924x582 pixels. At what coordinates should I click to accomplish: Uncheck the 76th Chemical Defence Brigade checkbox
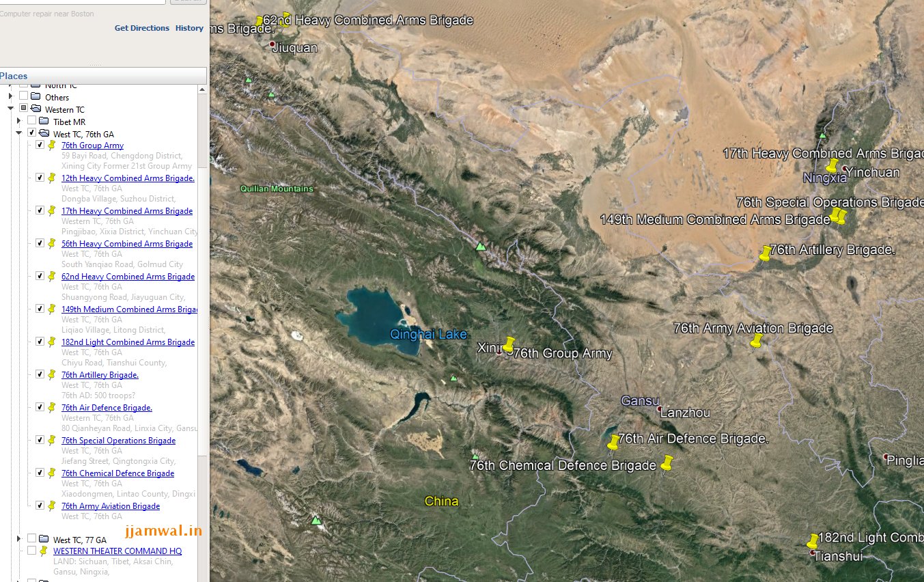click(40, 473)
